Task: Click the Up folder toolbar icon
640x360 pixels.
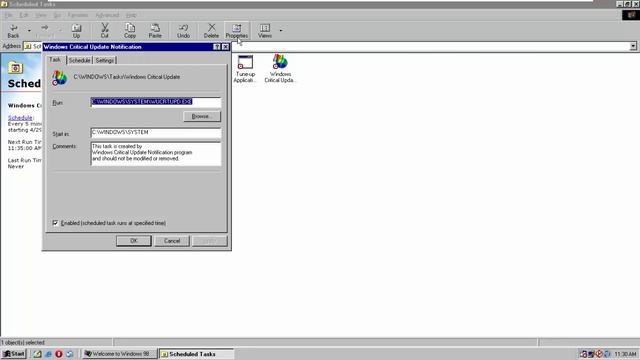Action: point(76,31)
